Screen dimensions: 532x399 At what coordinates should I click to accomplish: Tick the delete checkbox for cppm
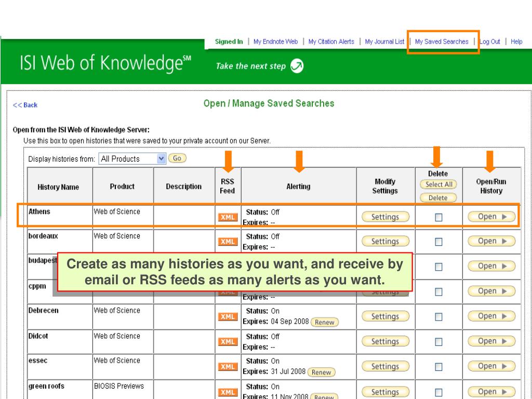(x=438, y=292)
